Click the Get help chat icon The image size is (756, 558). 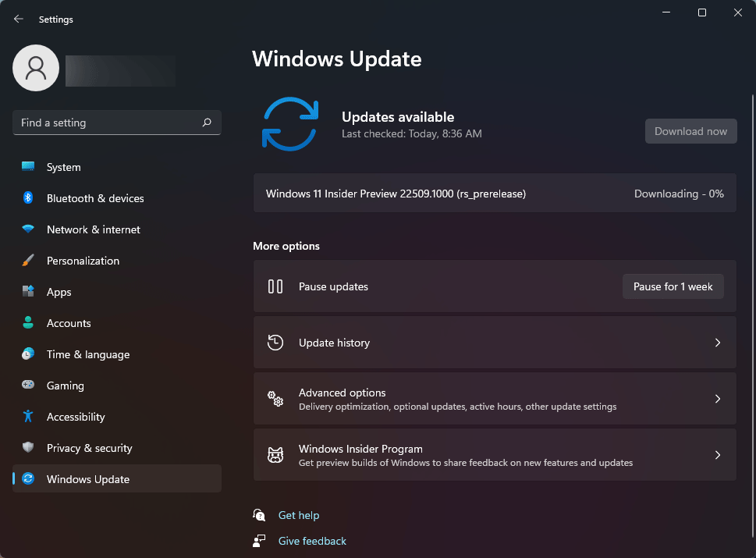pos(259,515)
